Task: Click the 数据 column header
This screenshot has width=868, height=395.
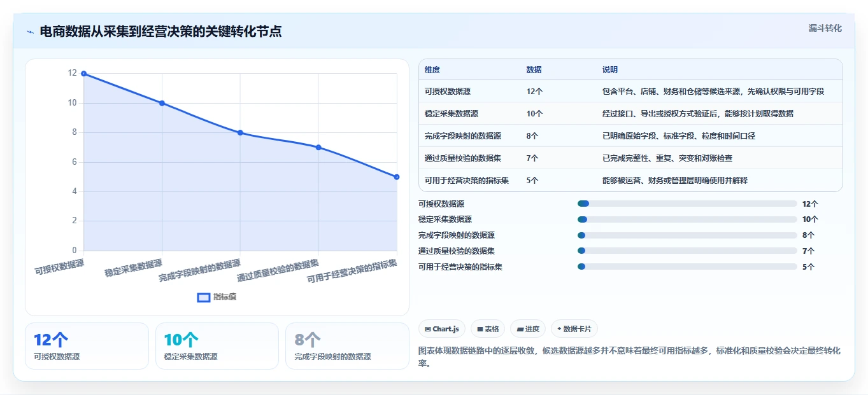Action: tap(534, 69)
